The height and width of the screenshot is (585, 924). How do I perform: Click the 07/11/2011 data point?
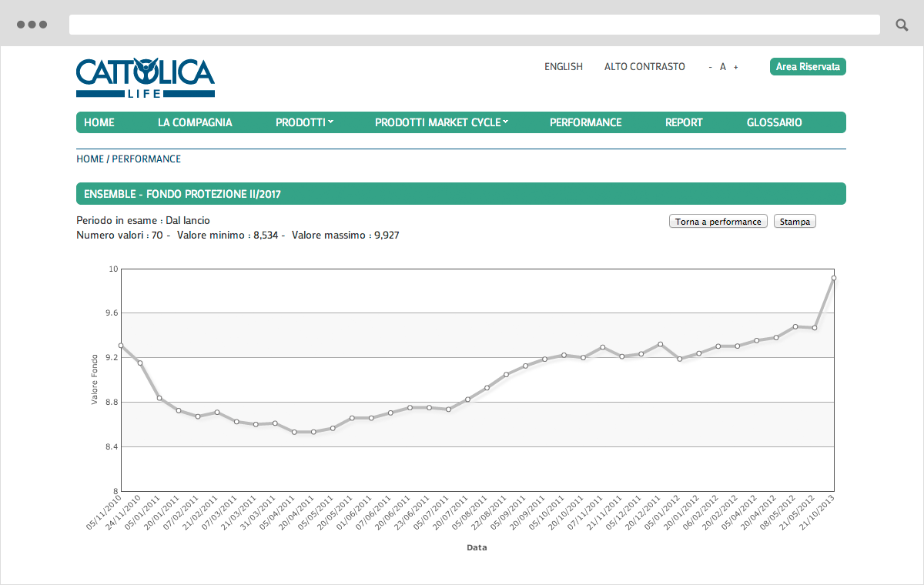603,347
